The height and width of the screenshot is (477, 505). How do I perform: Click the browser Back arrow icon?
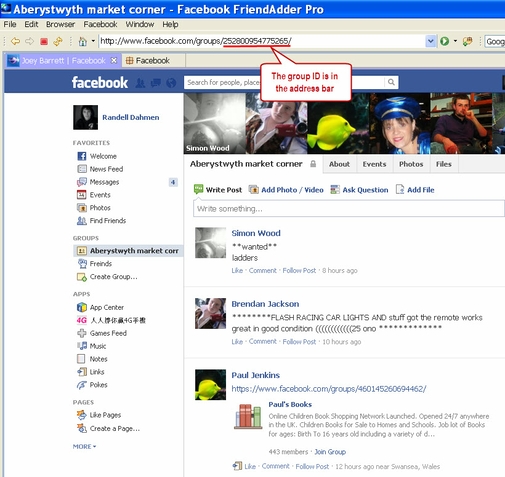click(15, 41)
